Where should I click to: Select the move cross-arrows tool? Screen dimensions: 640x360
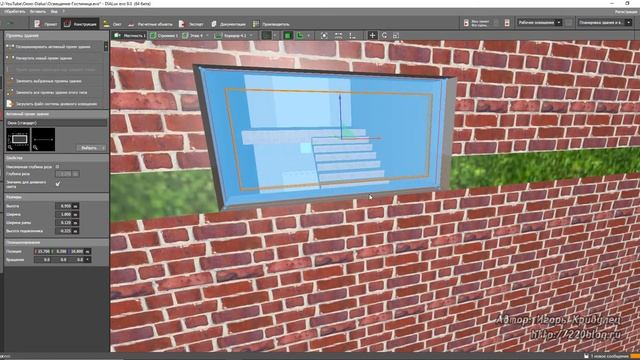[372, 36]
